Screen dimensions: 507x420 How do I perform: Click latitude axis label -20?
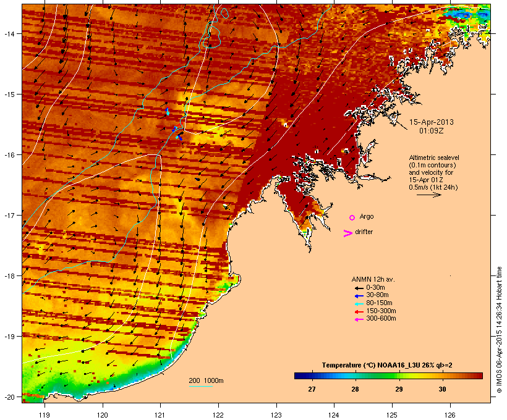point(9,397)
